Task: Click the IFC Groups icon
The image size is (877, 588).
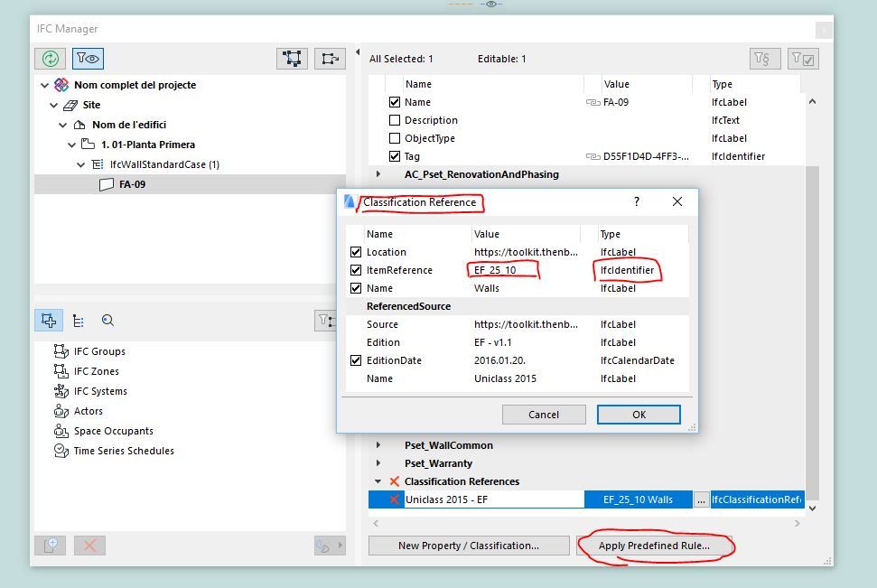Action: pos(61,351)
